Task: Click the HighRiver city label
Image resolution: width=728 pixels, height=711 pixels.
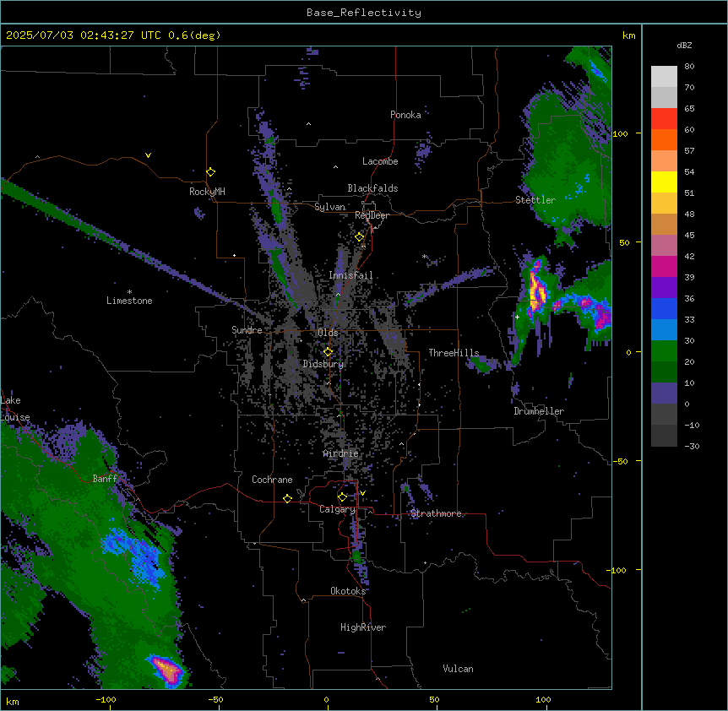Action: click(x=363, y=627)
